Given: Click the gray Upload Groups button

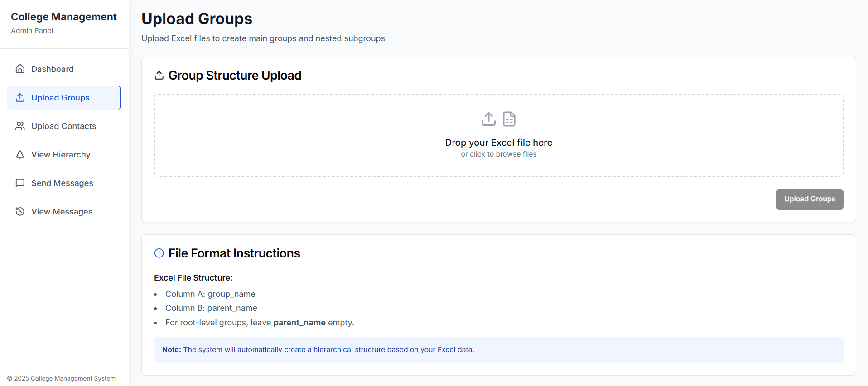Looking at the screenshot, I should point(810,199).
